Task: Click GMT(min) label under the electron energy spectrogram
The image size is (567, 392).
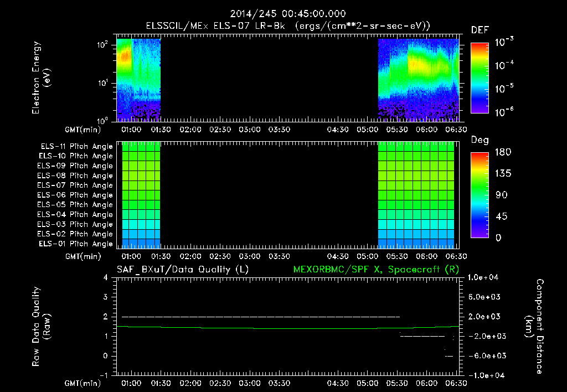Action: [x=83, y=130]
